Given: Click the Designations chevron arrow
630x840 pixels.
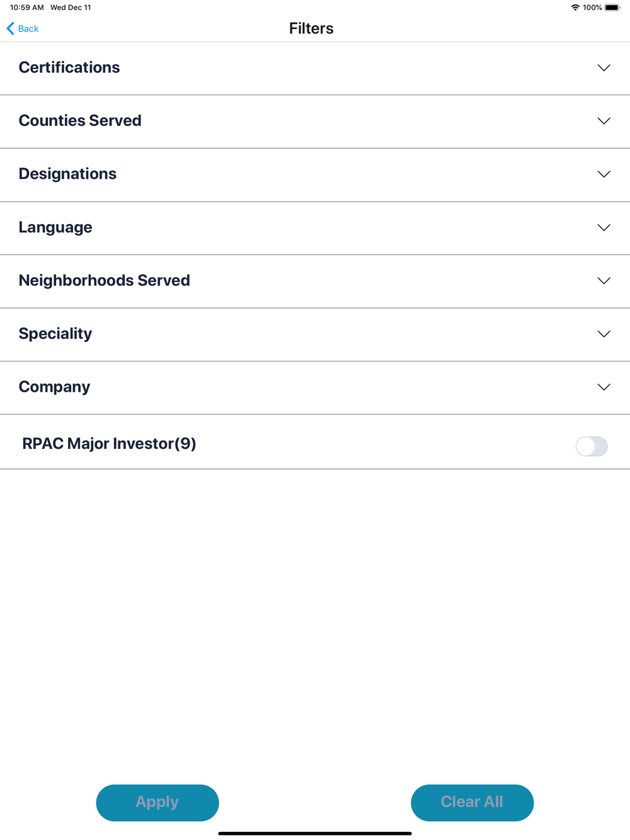Looking at the screenshot, I should 604,174.
